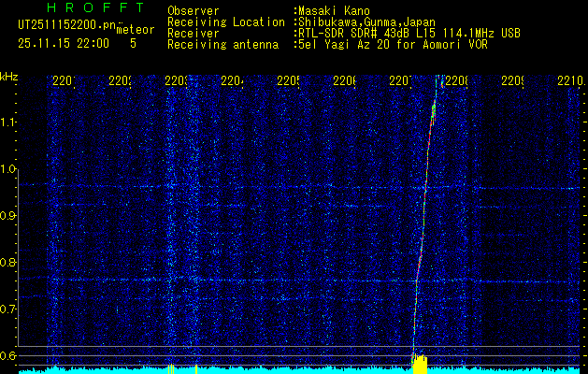The height and width of the screenshot is (374, 588).
Task: Select the meteor count value 5
Action: pos(133,43)
